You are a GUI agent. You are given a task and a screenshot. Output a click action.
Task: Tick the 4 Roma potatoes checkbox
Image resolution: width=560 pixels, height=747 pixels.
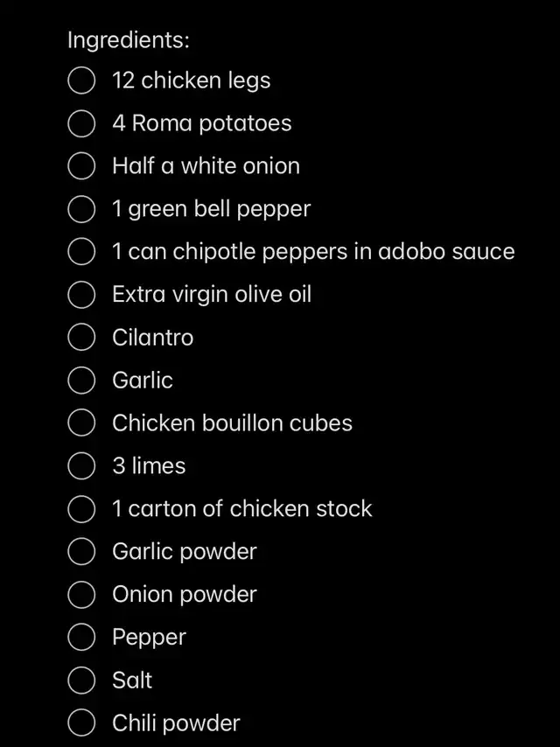click(81, 123)
